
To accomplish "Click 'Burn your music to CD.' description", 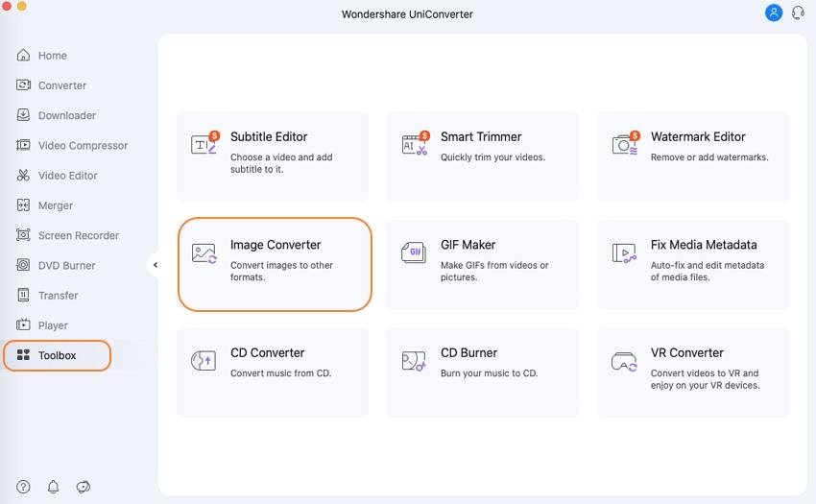I will [490, 373].
